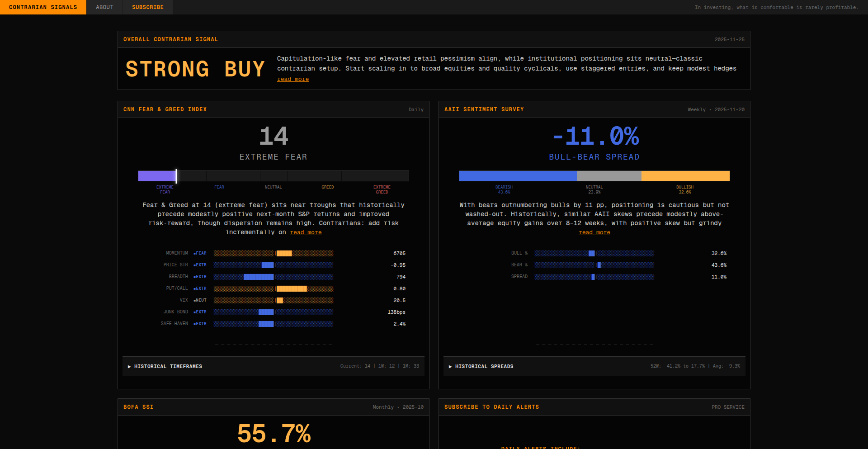Click the BULL % row value 32.6%
The width and height of the screenshot is (868, 449).
[719, 253]
